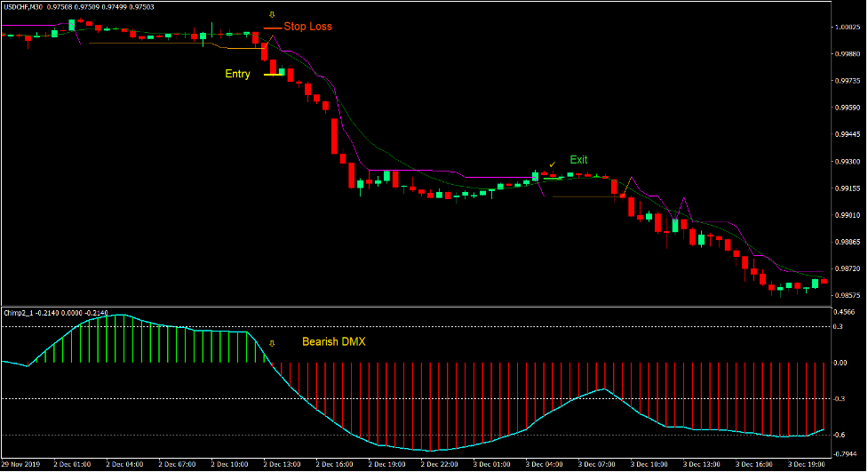Click the 3 Dec 19:00 time label

tap(807, 464)
